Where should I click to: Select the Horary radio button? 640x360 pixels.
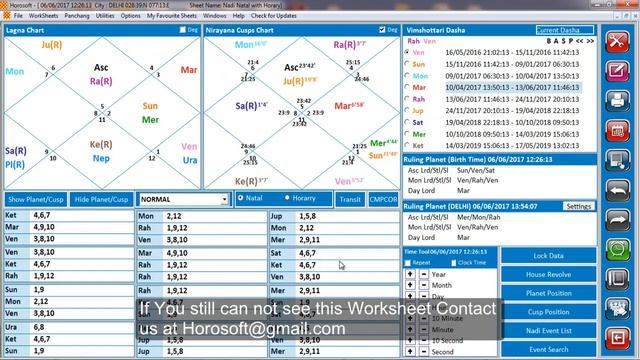287,198
